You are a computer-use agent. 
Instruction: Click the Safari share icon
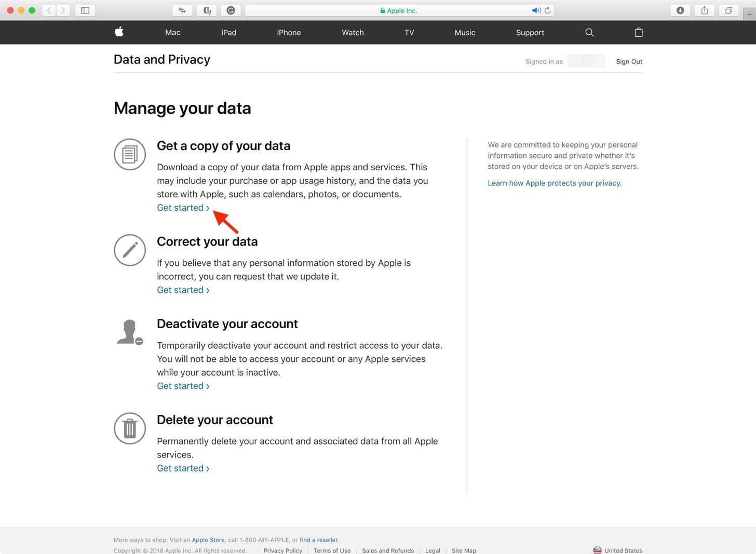click(705, 10)
